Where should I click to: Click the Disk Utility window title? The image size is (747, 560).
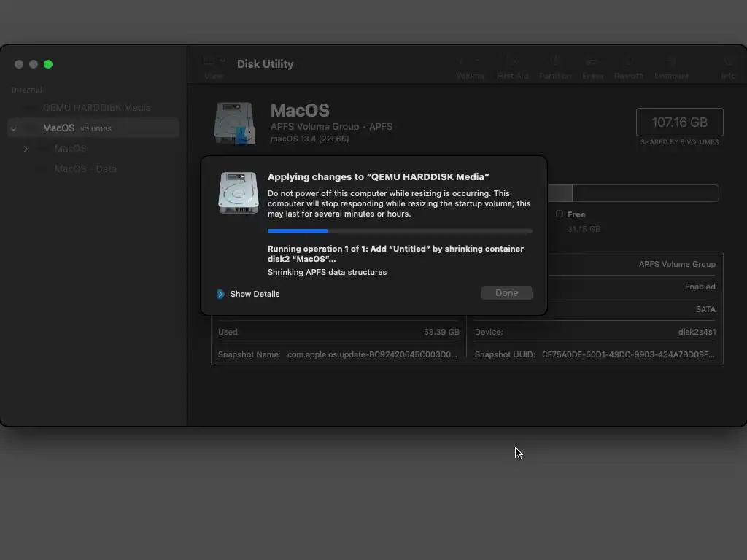tap(266, 64)
